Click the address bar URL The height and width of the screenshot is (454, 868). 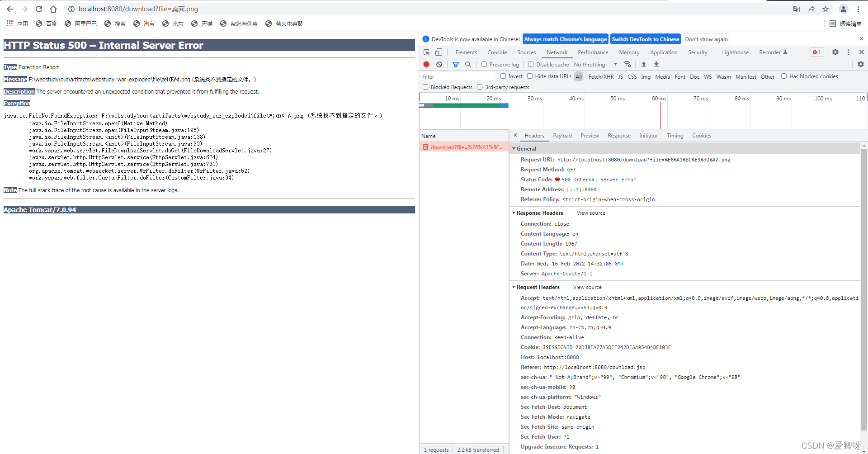(138, 9)
